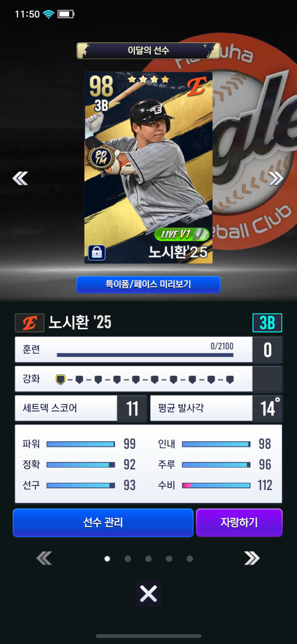The height and width of the screenshot is (644, 297).
Task: Open 특이폼/페이스 미리보기 preview
Action: pos(148,285)
